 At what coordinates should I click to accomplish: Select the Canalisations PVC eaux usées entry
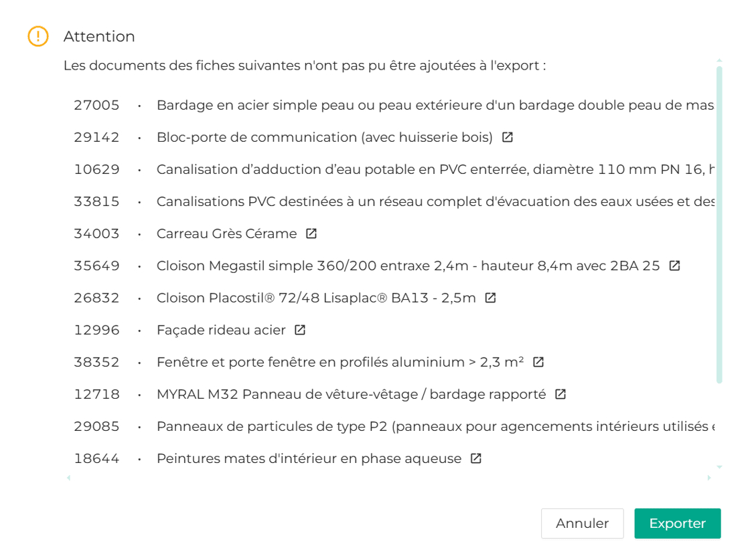pyautogui.click(x=435, y=201)
